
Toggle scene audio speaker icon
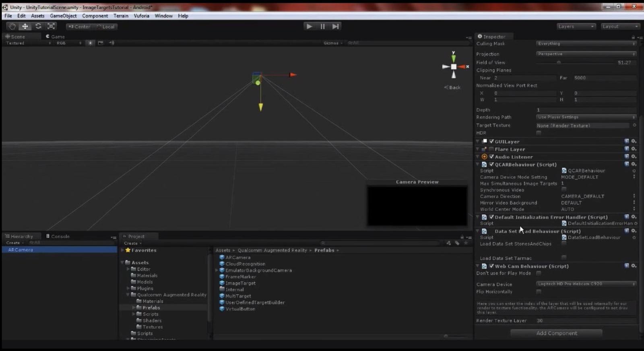click(111, 43)
